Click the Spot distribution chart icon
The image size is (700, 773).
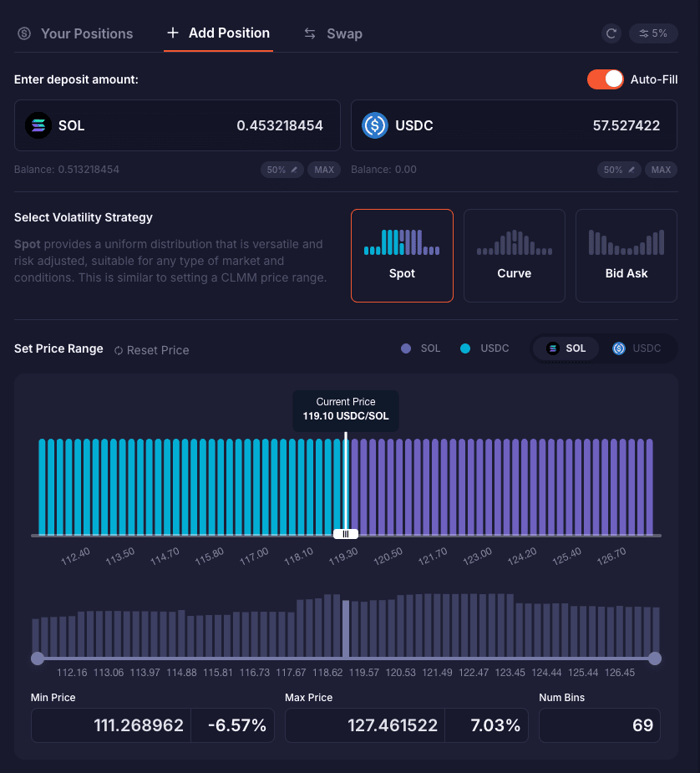(402, 242)
